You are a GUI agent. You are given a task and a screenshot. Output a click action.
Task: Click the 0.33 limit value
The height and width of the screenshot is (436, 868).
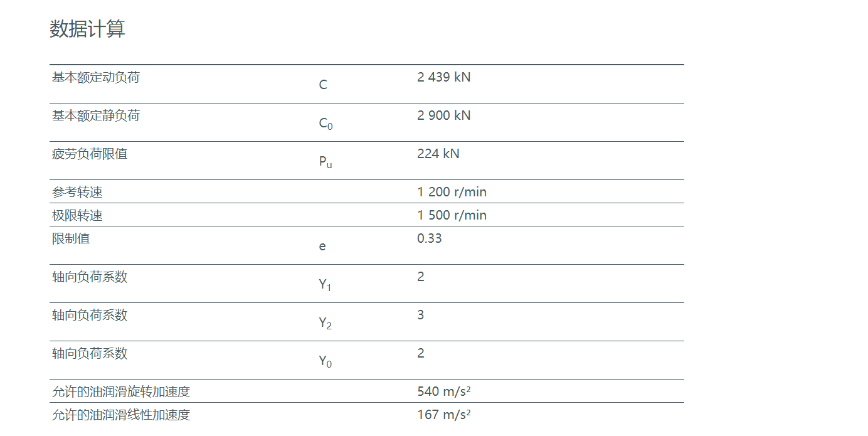coord(429,238)
